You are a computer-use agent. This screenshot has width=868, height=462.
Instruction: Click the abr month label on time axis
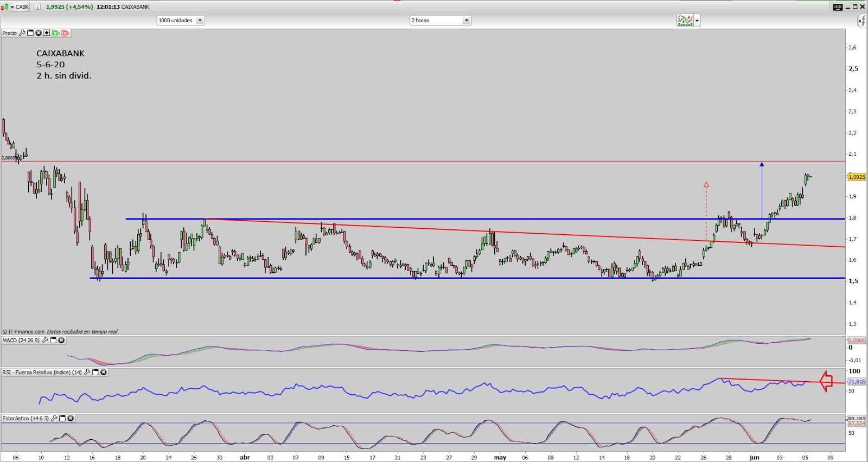click(245, 458)
